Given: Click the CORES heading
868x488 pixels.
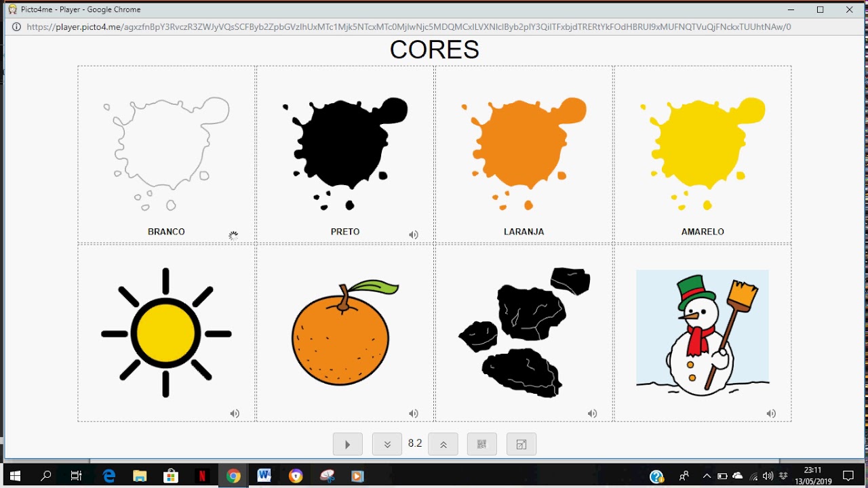Looking at the screenshot, I should (435, 49).
